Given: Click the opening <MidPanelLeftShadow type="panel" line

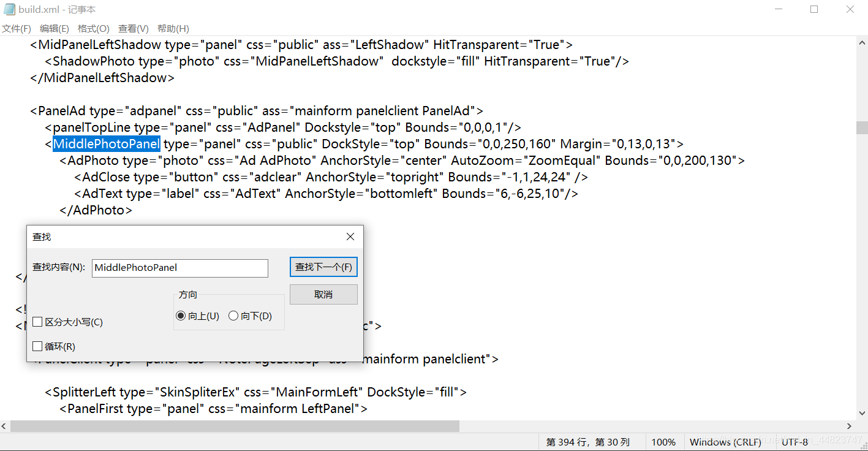Looking at the screenshot, I should click(x=301, y=45).
